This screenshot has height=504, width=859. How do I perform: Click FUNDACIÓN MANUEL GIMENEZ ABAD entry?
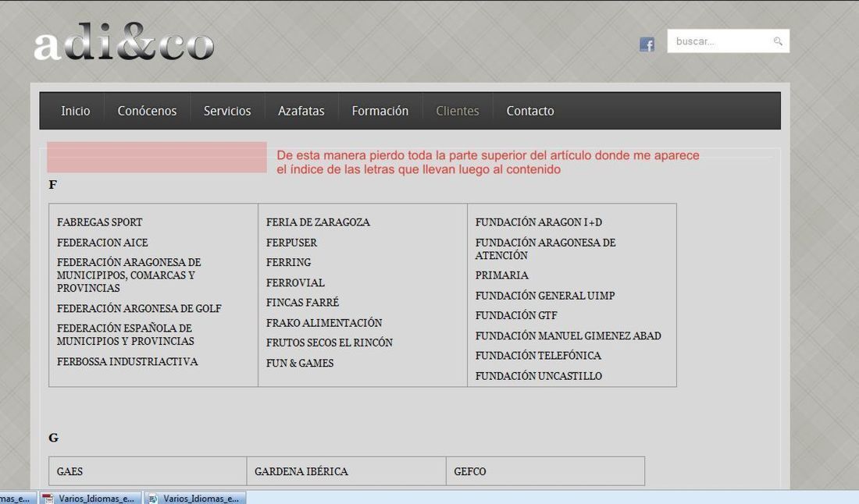(568, 335)
